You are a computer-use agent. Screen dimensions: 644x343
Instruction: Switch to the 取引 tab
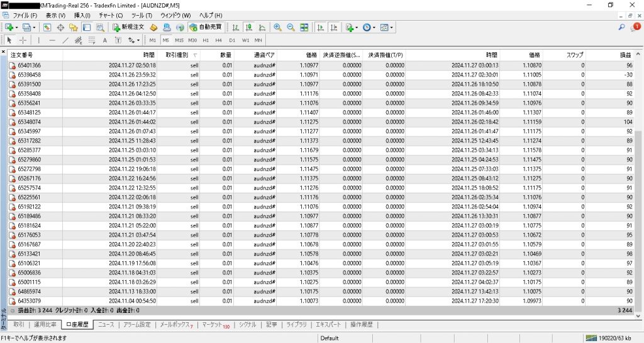[x=19, y=325]
